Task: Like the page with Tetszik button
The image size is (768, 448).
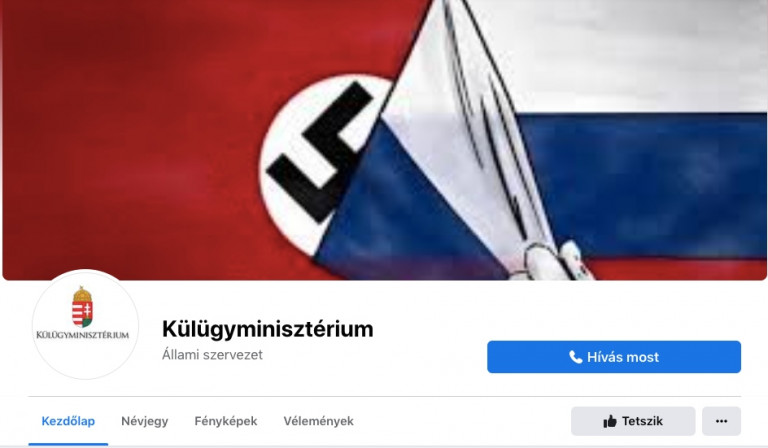Action: coord(633,421)
